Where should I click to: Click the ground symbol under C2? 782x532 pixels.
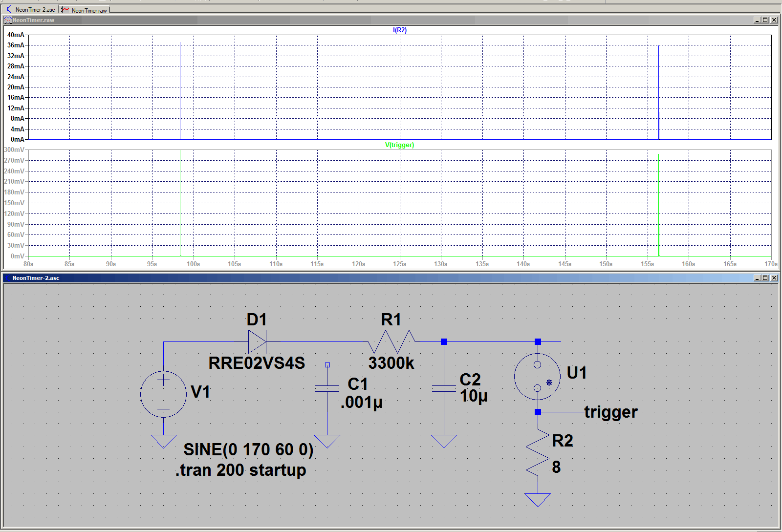coord(444,441)
